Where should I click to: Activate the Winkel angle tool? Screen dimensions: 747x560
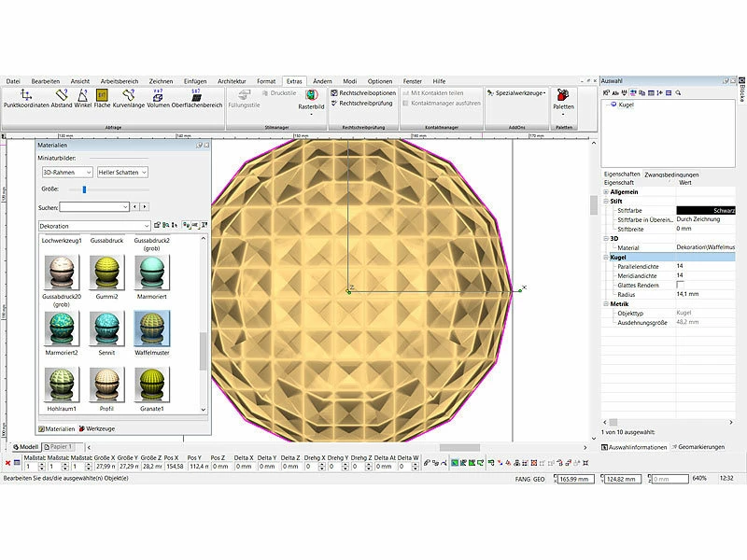tap(83, 95)
